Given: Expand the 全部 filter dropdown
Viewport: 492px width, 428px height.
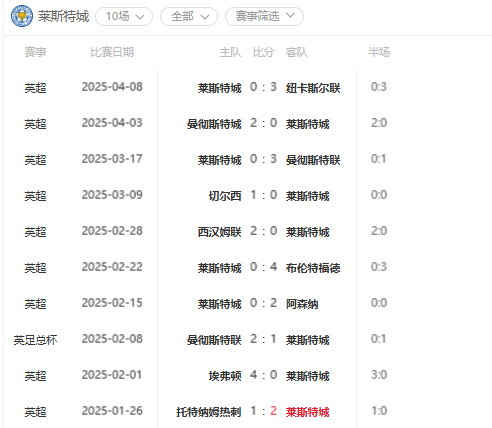Looking at the screenshot, I should tap(189, 16).
